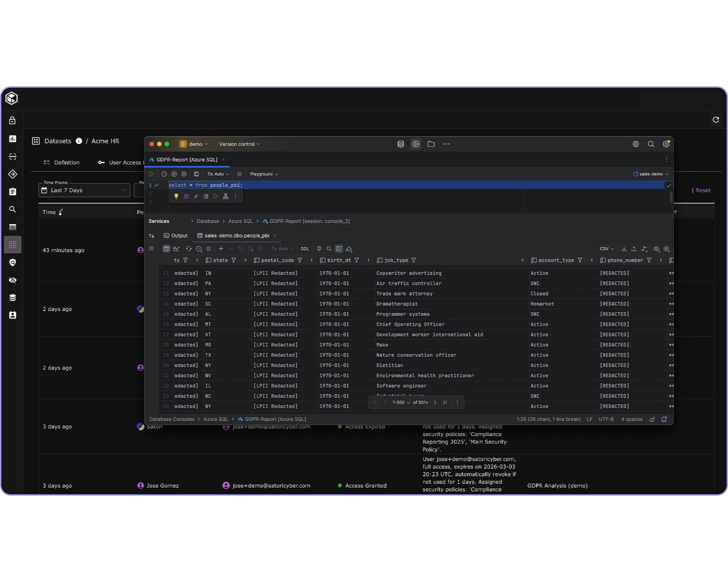Open the Tx: Auto dropdown in editor

coord(218,174)
